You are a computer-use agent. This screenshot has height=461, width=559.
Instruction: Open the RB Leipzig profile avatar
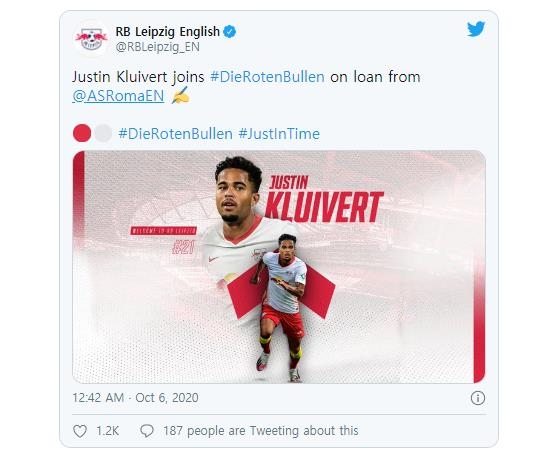[91, 39]
